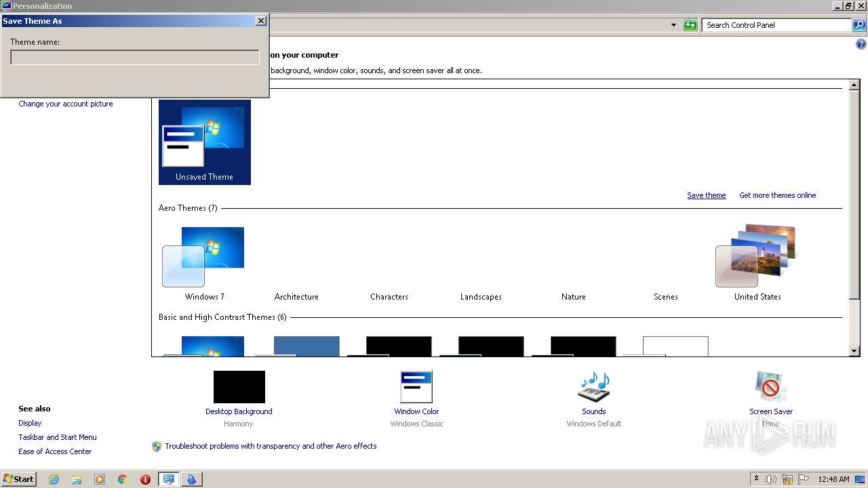Launch Google Chrome from taskbar
Screen dimensions: 868x488
coord(123,479)
